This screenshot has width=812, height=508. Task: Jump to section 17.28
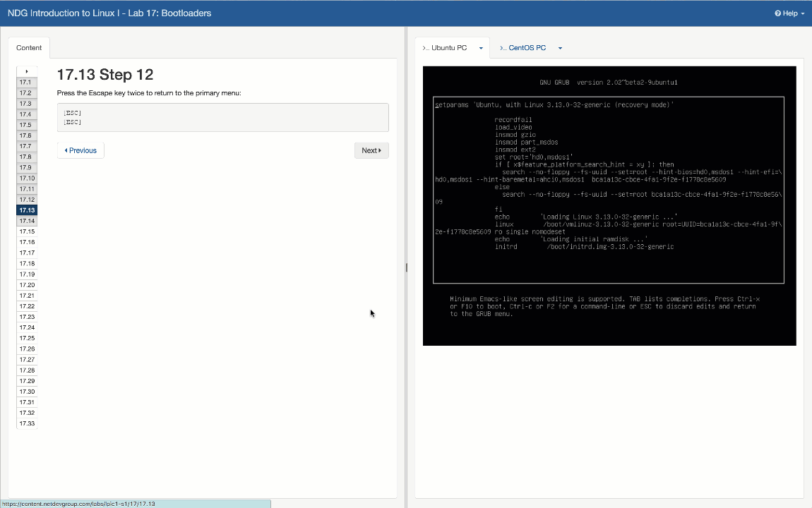[27, 370]
